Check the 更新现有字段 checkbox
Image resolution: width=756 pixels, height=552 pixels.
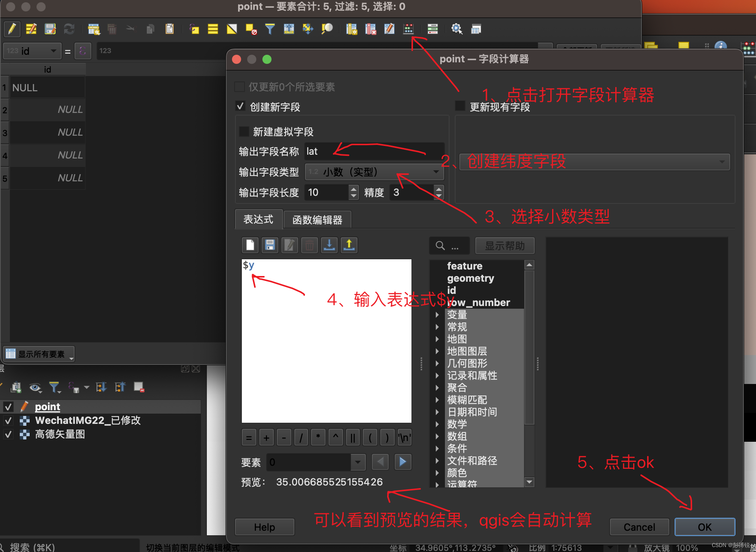(460, 106)
